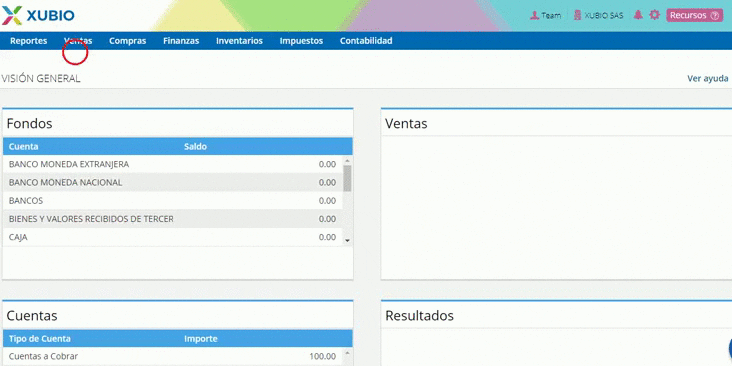Click the Fondos list scroll-down arrow
The height and width of the screenshot is (366, 732).
point(347,241)
